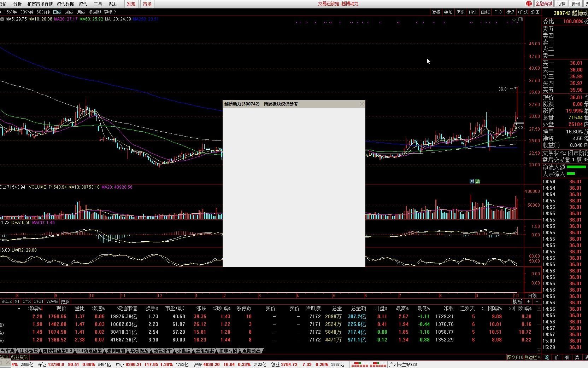Open the 模板 template button
Viewport: 588px width, 368px height.
tap(517, 301)
